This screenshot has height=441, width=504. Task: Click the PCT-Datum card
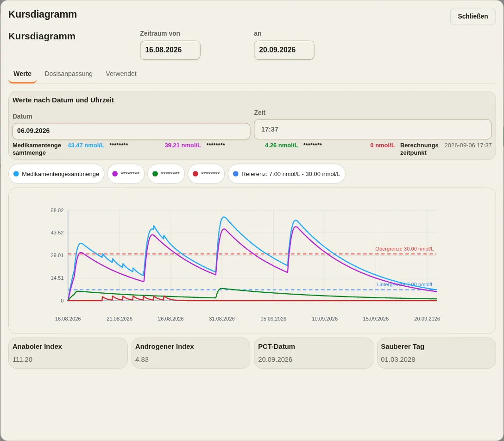point(314,353)
